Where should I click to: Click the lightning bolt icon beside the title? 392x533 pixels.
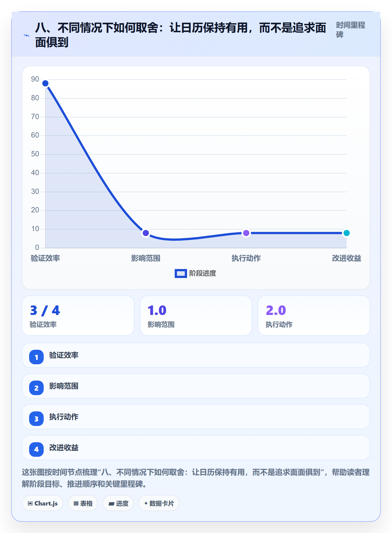pos(27,36)
